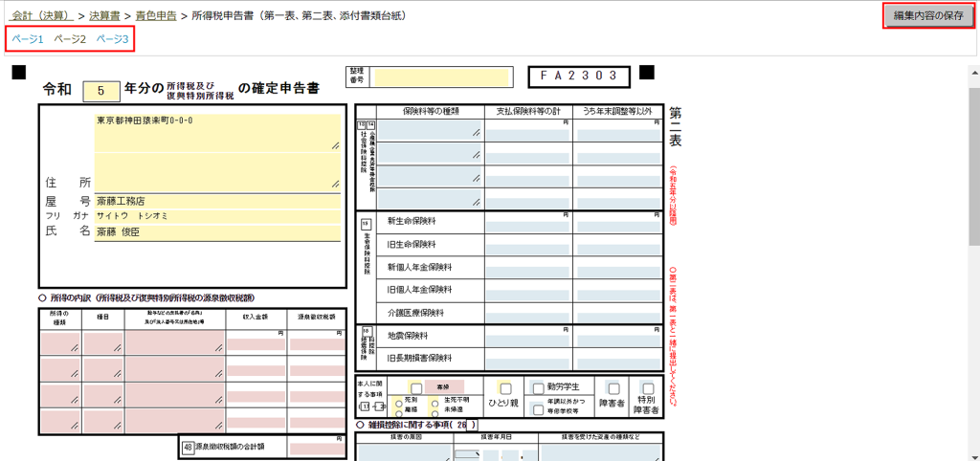
Task: Click 地震保険料 支払保険料等の計 field
Action: click(527, 340)
